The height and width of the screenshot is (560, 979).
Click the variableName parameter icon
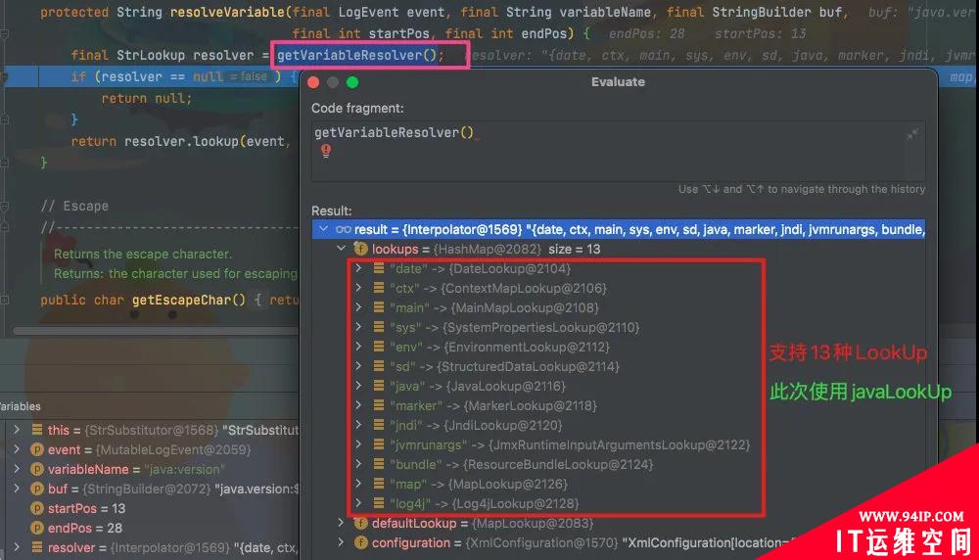point(37,469)
